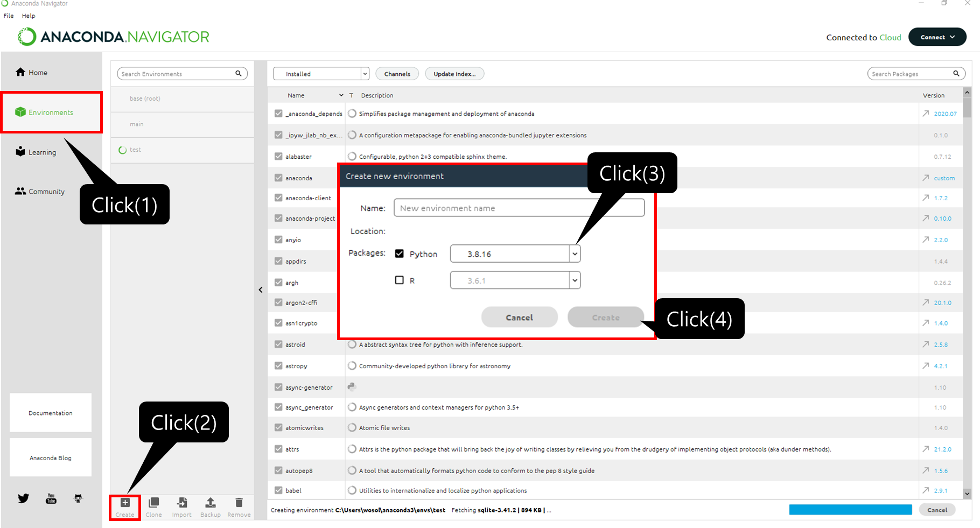Image resolution: width=980 pixels, height=528 pixels.
Task: Open the File menu
Action: [9, 16]
